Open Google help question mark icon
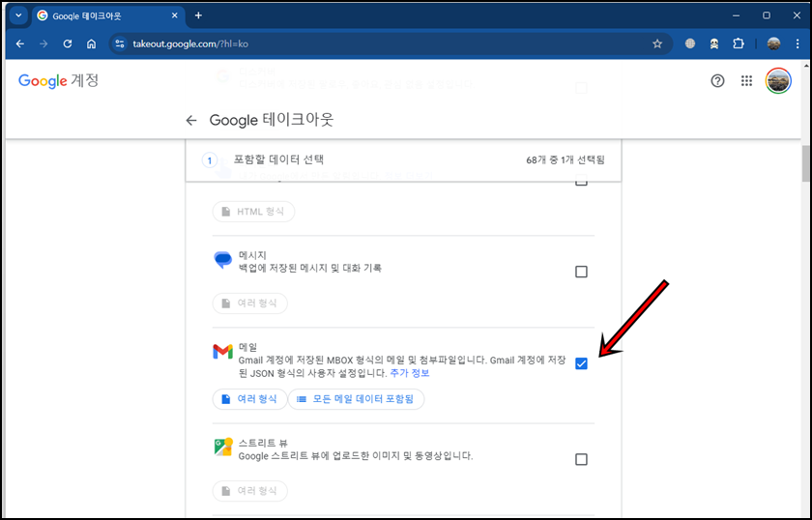This screenshot has width=812, height=520. click(x=717, y=81)
